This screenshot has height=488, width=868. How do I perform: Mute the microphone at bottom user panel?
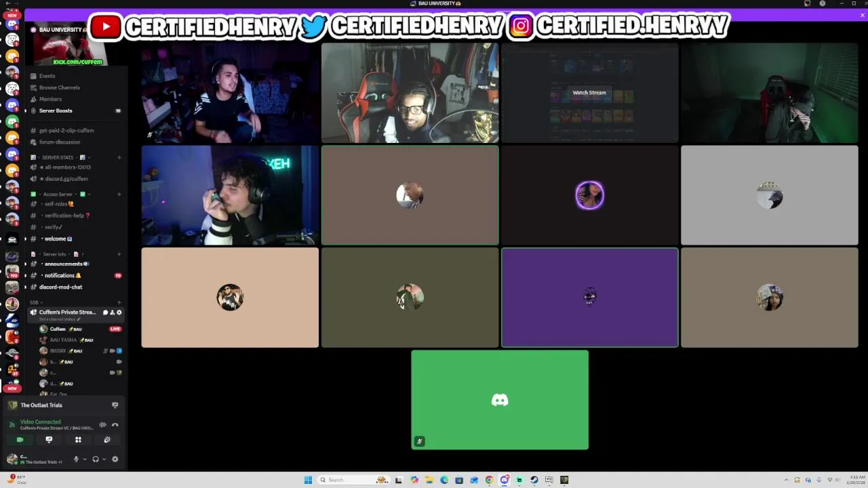[x=75, y=459]
